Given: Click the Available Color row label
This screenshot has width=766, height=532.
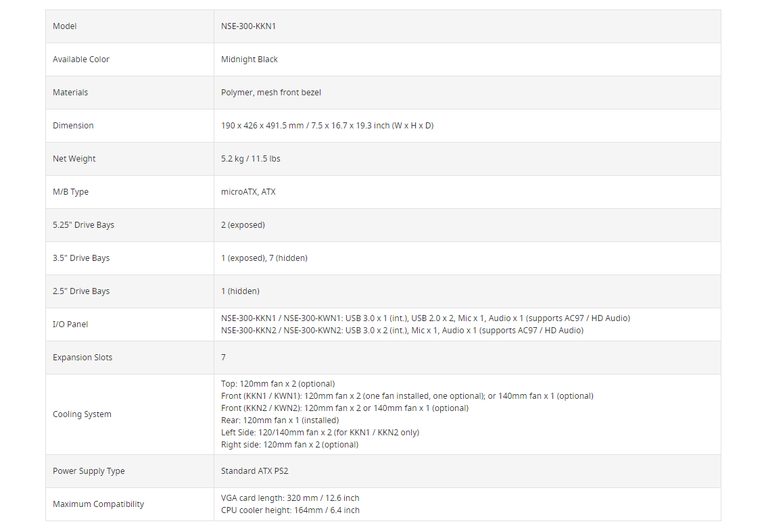Looking at the screenshot, I should coord(81,59).
